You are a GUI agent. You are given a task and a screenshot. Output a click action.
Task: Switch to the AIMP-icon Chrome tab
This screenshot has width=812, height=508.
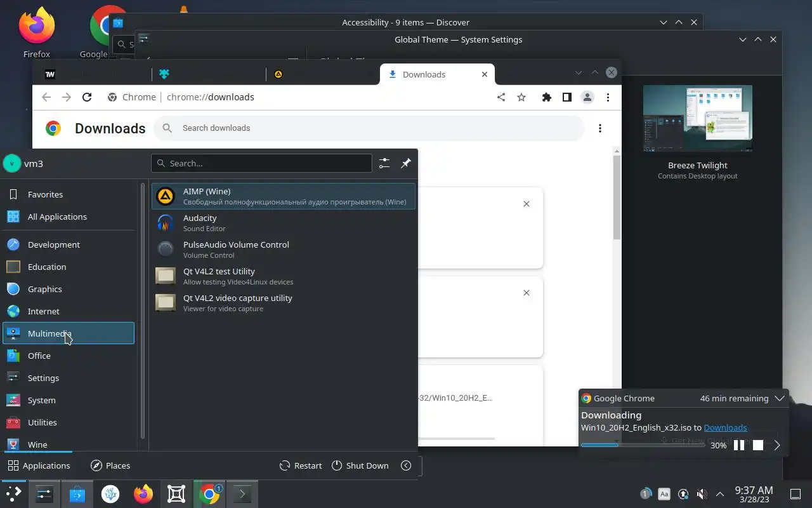[324, 74]
